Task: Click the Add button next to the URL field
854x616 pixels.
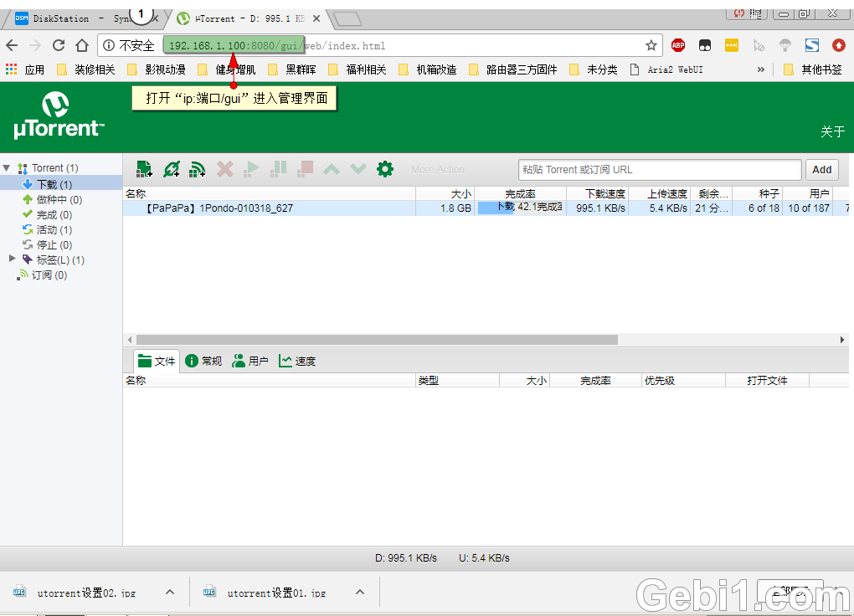Action: point(821,169)
